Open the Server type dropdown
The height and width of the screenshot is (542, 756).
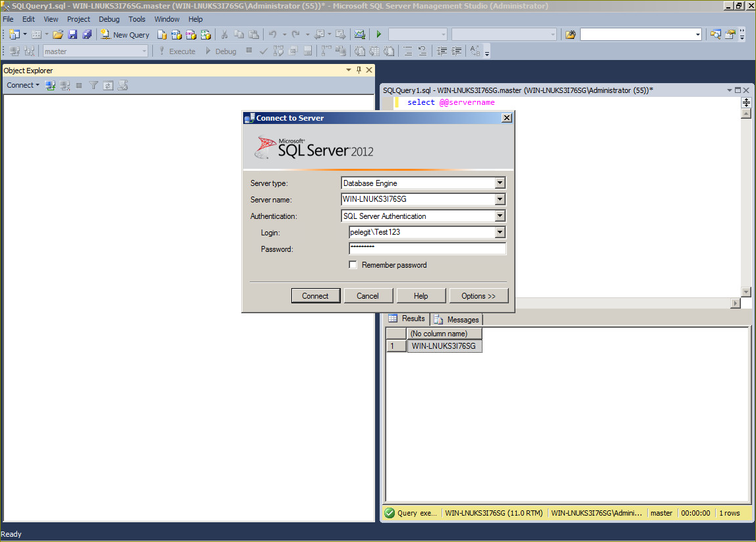tap(500, 183)
